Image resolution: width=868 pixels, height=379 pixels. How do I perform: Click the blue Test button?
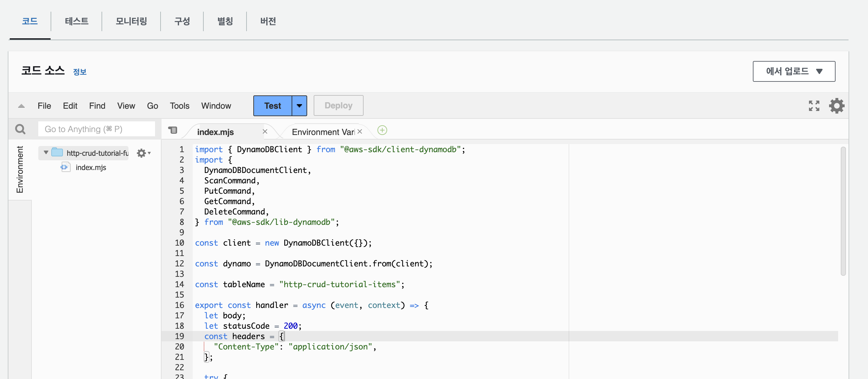point(272,106)
